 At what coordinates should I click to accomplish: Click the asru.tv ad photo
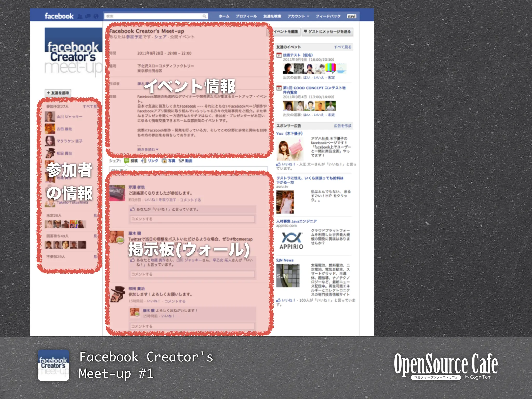pos(285,202)
